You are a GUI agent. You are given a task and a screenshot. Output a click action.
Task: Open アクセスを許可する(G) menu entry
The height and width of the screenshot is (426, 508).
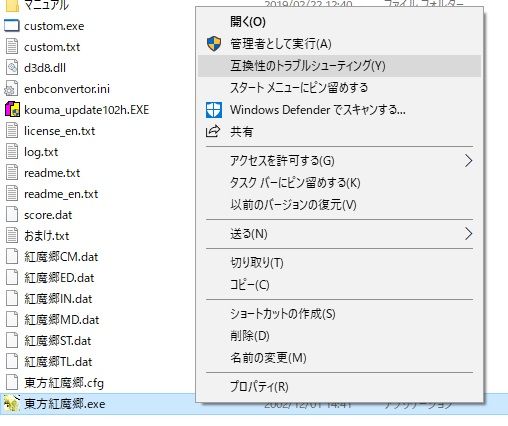[x=339, y=161]
